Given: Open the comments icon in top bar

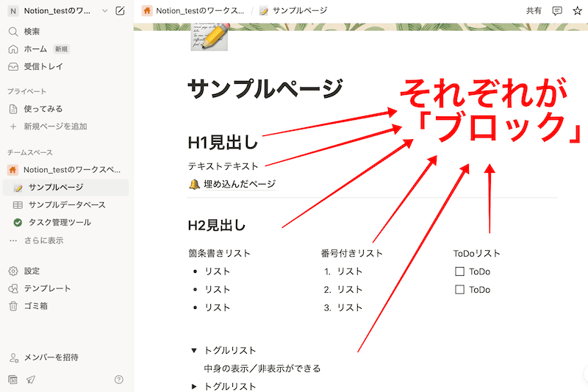Looking at the screenshot, I should click(x=557, y=11).
